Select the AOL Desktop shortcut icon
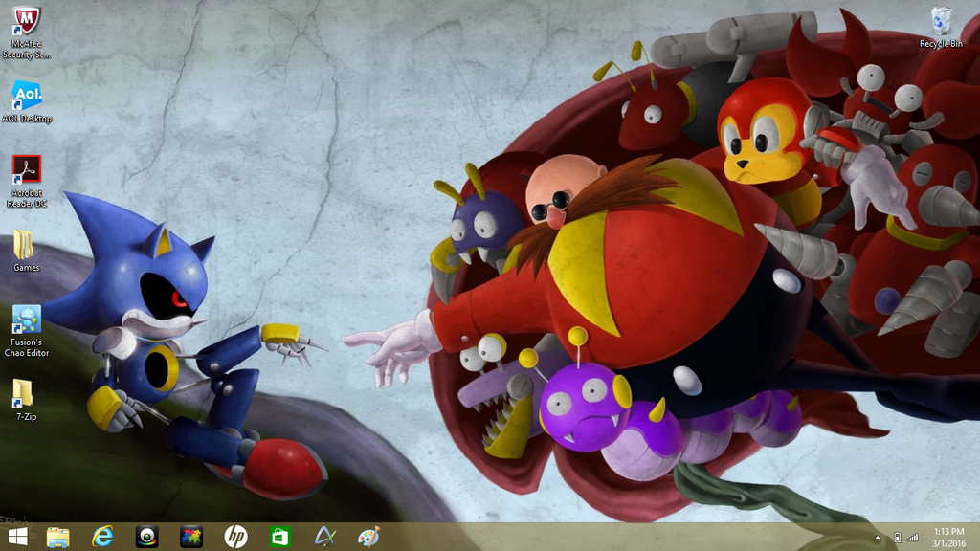Screen dimensions: 980x551 [x=26, y=97]
